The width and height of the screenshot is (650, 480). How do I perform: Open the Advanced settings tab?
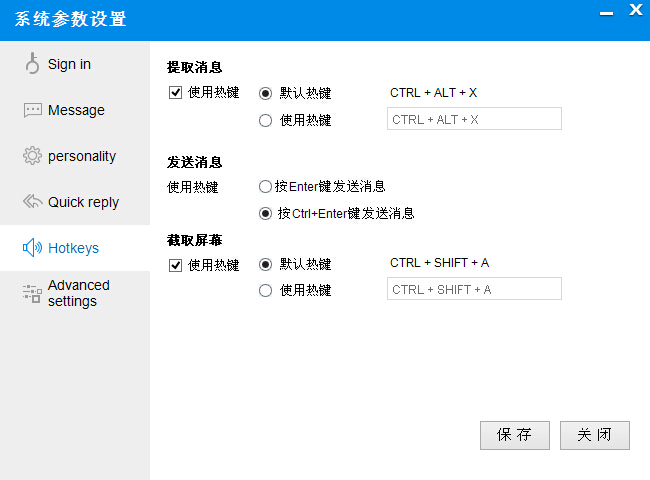click(75, 293)
